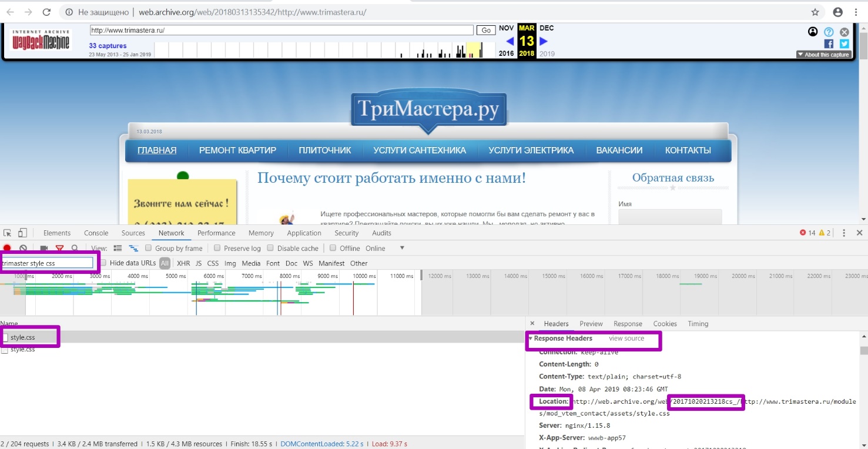868x449 pixels.
Task: Open the Response tab of the request
Action: coord(628,323)
